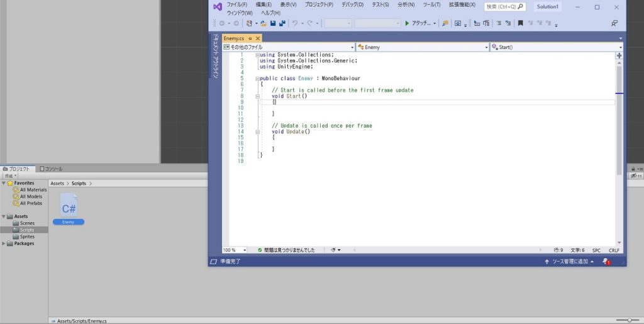The height and width of the screenshot is (324, 644).
Task: Click the VS search box (Ctrl+Q)
Action: pos(505,7)
